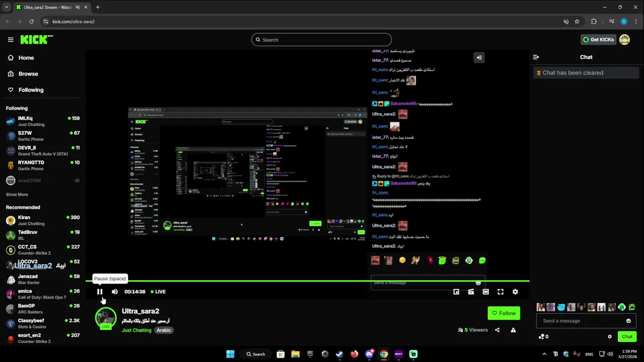Open video player settings gear
Image resolution: width=644 pixels, height=362 pixels.
point(515,292)
